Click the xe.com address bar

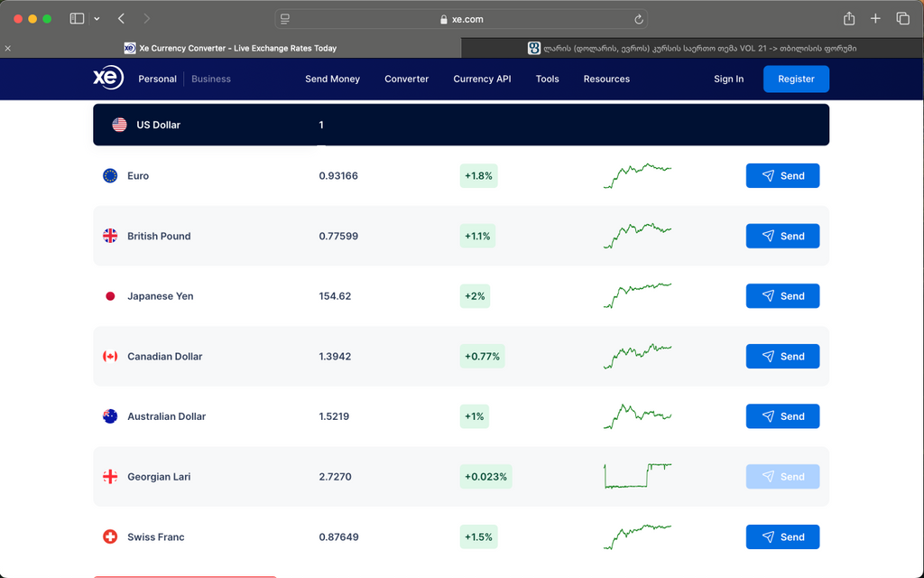(461, 19)
